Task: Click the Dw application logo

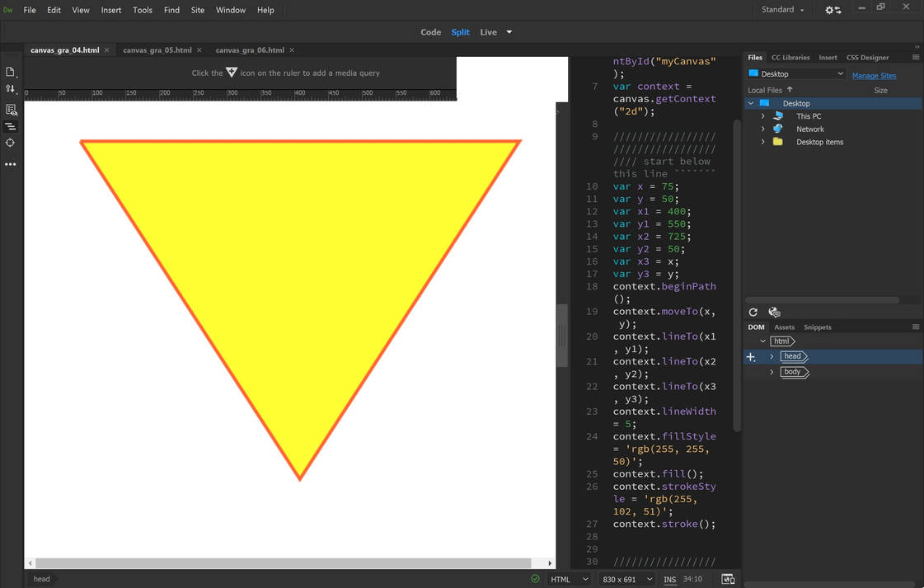Action: tap(7, 10)
